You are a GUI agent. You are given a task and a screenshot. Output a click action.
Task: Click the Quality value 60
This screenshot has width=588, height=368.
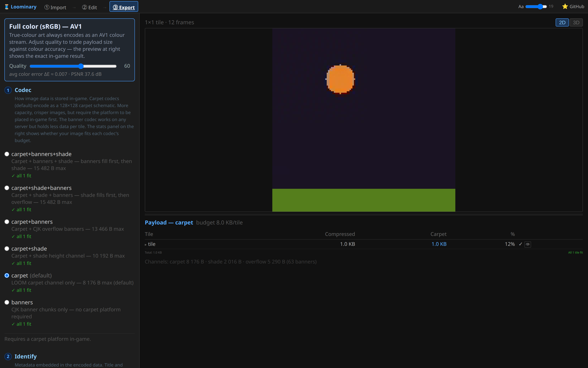[x=127, y=66]
